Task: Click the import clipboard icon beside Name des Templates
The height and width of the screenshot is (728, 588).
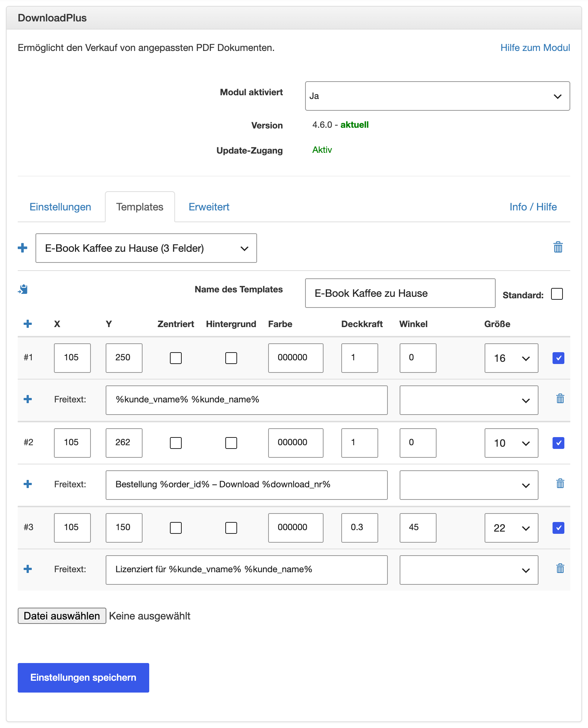Action: pos(23,289)
